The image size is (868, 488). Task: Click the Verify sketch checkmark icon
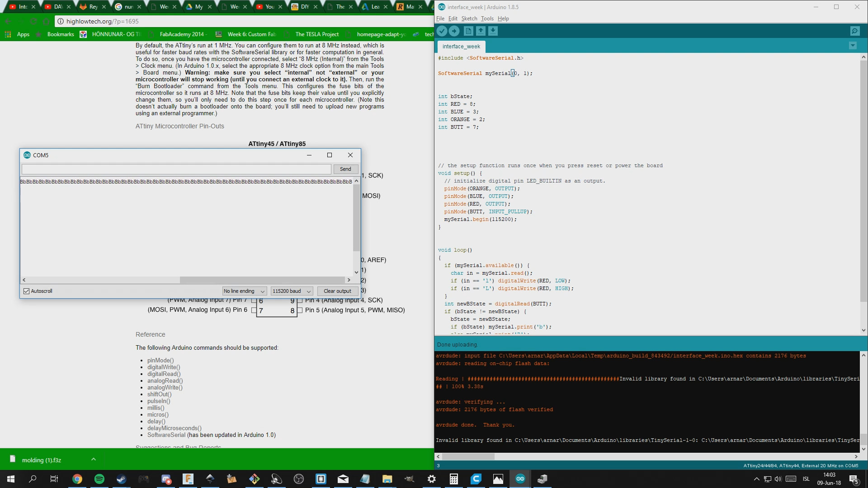[x=442, y=31]
